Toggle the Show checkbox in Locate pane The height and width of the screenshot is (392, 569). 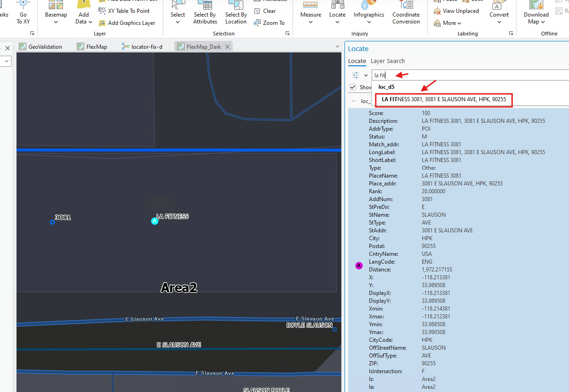coord(353,87)
